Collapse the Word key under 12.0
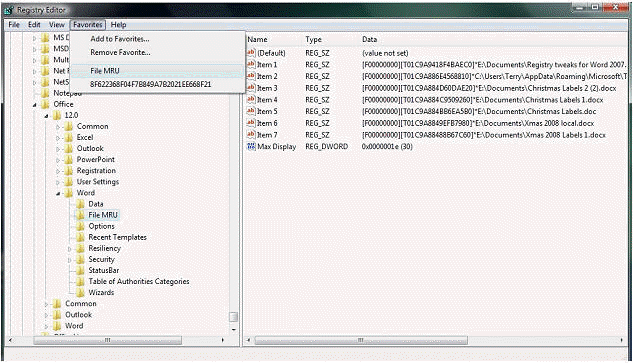The width and height of the screenshot is (633, 363). [58, 193]
